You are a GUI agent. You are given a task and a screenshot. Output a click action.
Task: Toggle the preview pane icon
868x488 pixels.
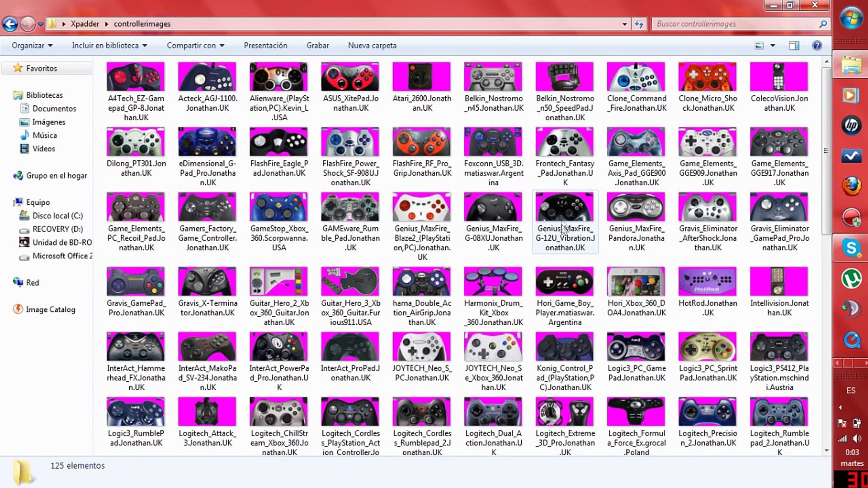point(794,46)
